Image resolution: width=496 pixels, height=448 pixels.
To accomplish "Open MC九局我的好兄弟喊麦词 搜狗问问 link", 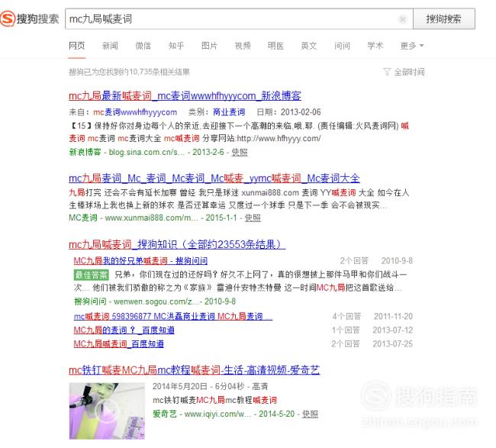I will (140, 261).
